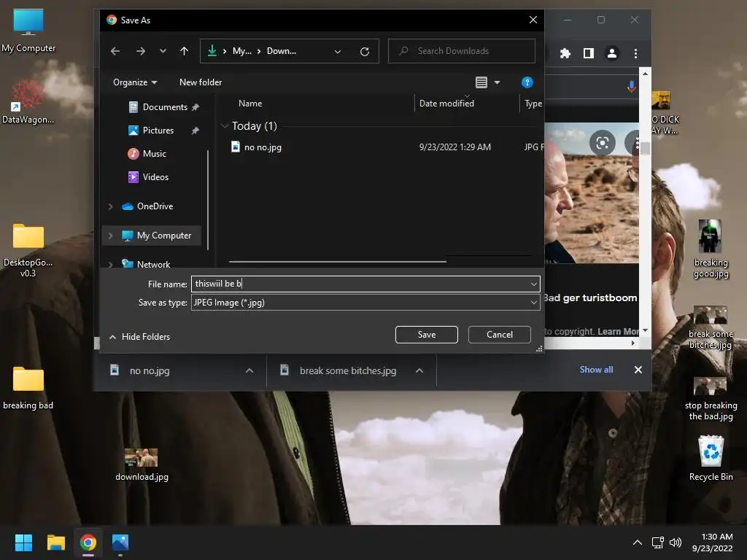Screen dimensions: 747x560
Task: Open the Save as type combo box
Action: [365, 303]
